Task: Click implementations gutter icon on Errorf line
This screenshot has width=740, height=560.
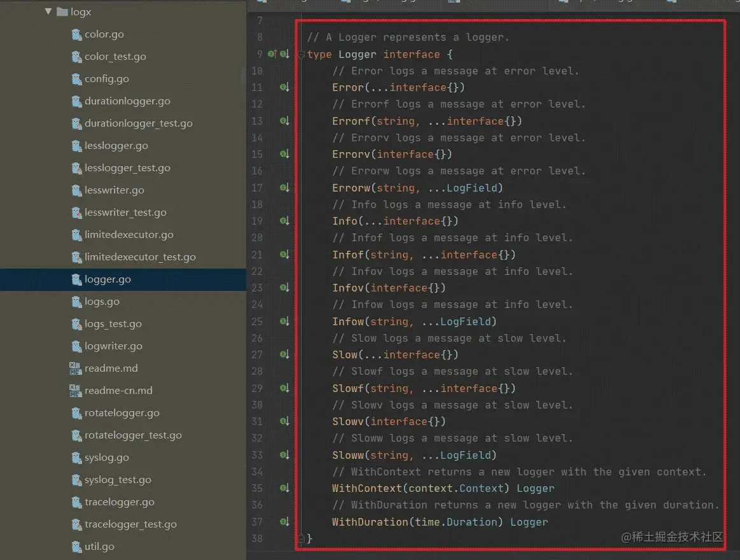Action: click(284, 121)
